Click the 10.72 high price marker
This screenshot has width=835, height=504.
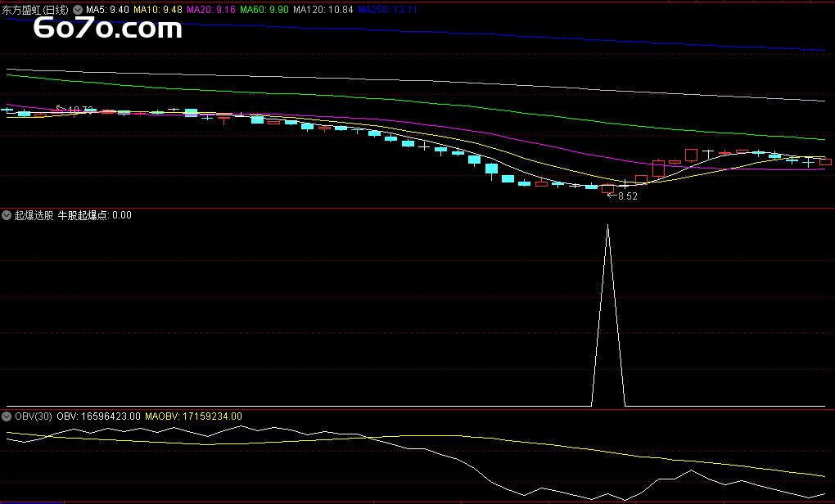(79, 110)
